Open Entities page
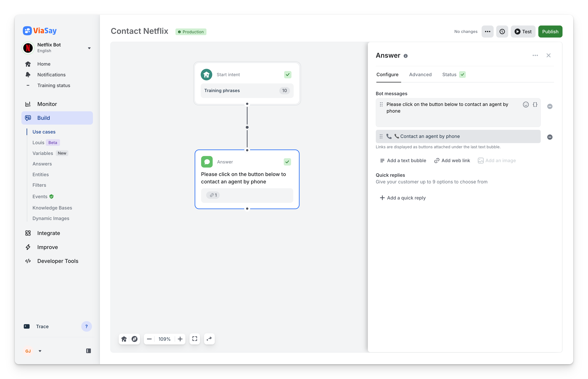Viewport: 588px width, 379px height. (x=41, y=175)
